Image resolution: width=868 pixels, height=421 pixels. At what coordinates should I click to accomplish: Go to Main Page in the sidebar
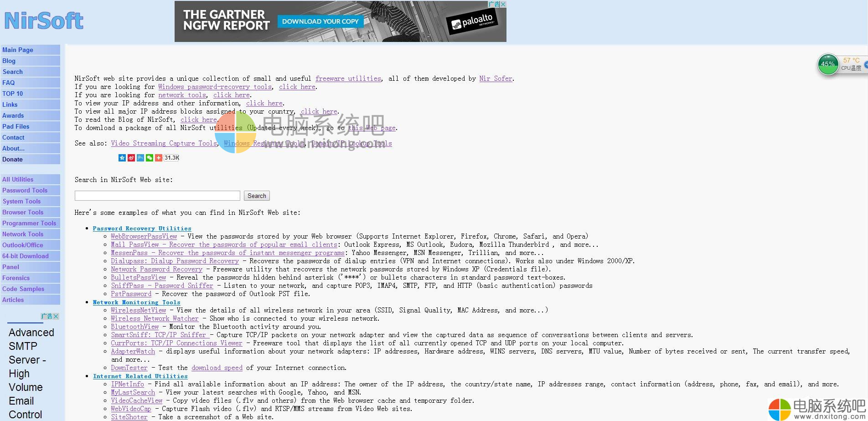(30, 50)
